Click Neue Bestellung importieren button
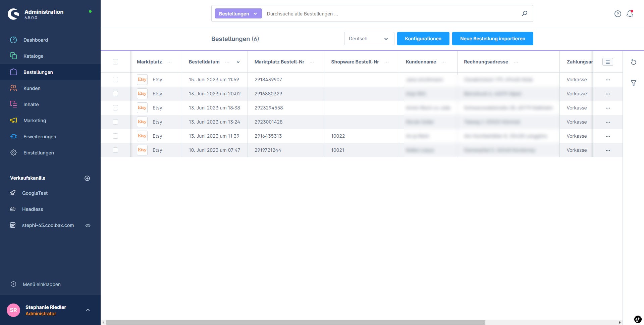The image size is (644, 325). 492,39
